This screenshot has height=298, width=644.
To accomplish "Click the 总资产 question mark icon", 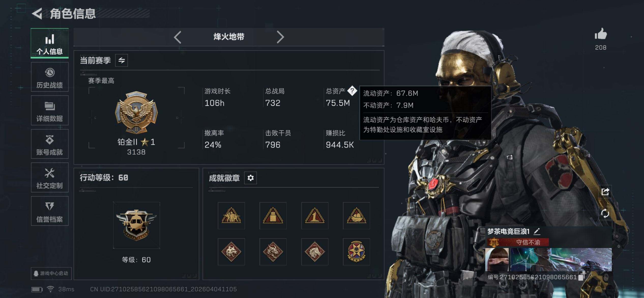I will [352, 91].
